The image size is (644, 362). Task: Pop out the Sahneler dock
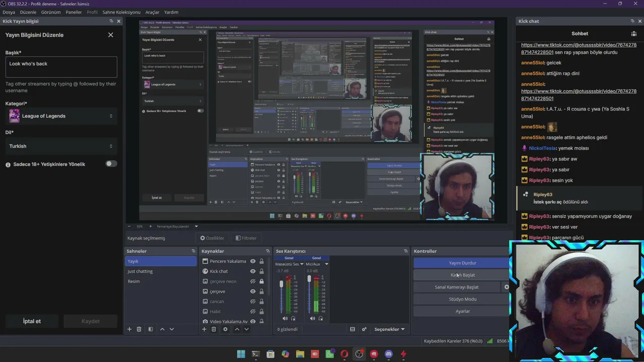[193, 251]
